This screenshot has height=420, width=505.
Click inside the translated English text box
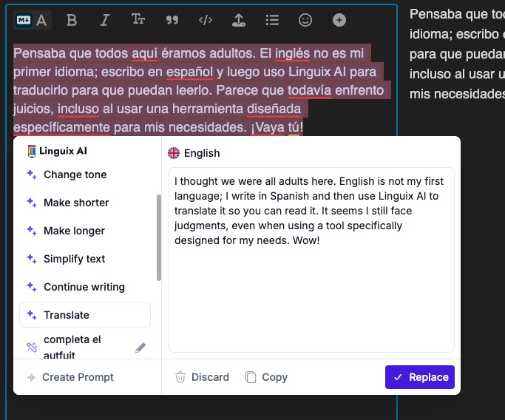point(311,260)
